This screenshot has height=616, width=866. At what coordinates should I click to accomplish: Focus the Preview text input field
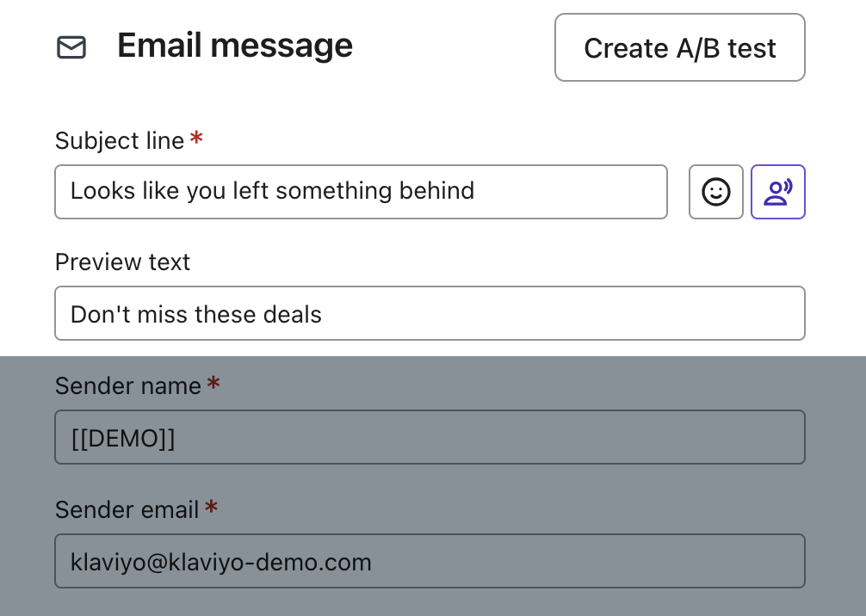(430, 314)
